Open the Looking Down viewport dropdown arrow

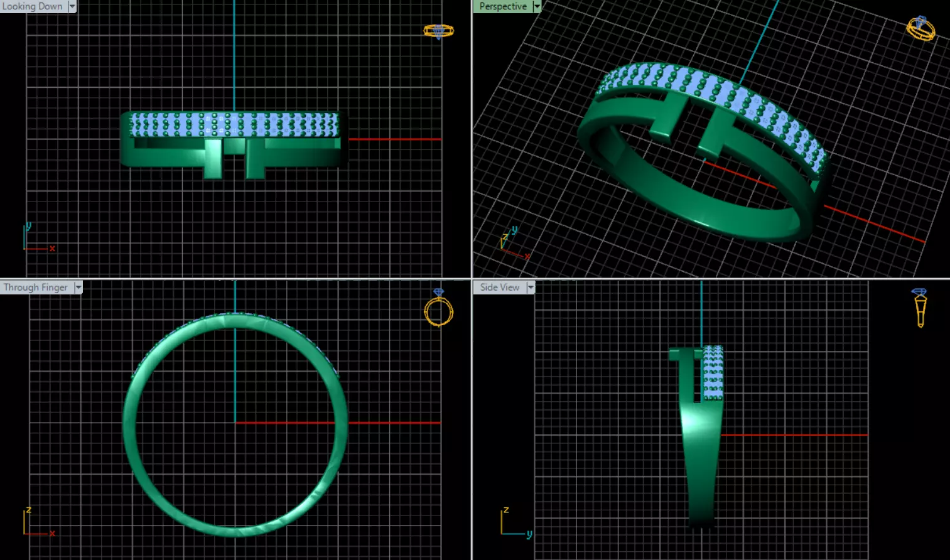tap(72, 6)
